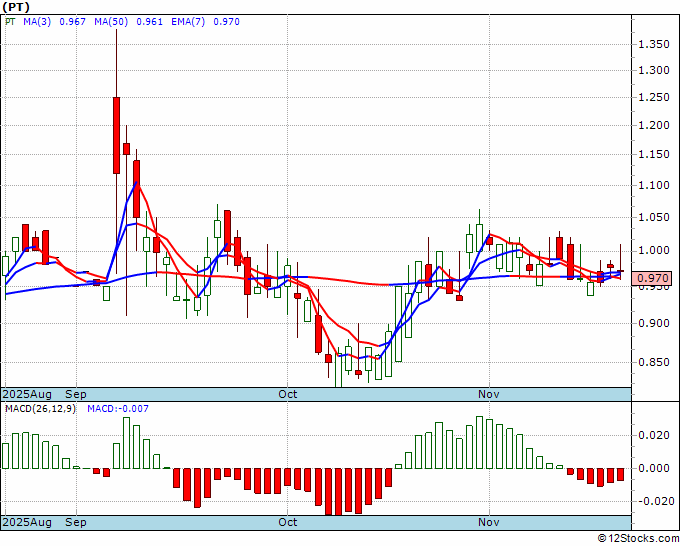
Task: Click the 2025Aug label on MACD timeline
Action: click(27, 522)
